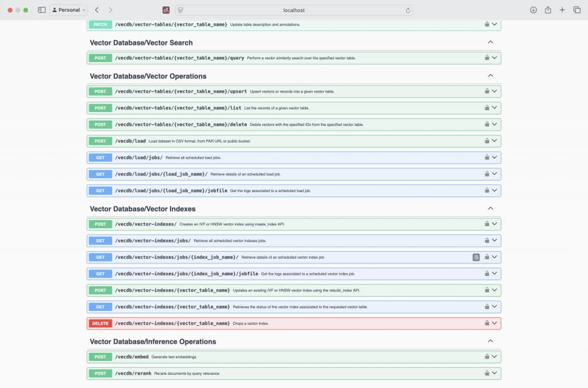The image size is (588, 388).
Task: Expand the POST /vecdb/rerank endpoint details
Action: click(x=495, y=373)
